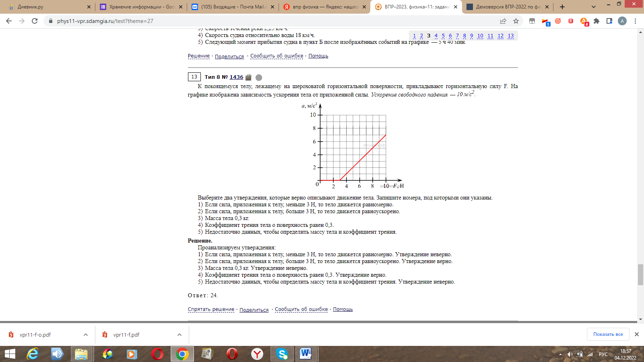The height and width of the screenshot is (362, 644).
Task: Click the upper Сообщить об ошибке link
Action: point(277,56)
